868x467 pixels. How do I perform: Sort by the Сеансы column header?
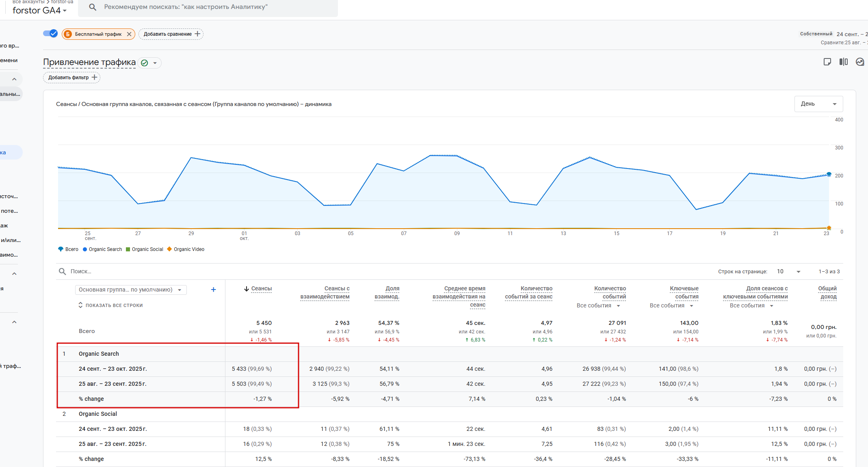tap(261, 289)
